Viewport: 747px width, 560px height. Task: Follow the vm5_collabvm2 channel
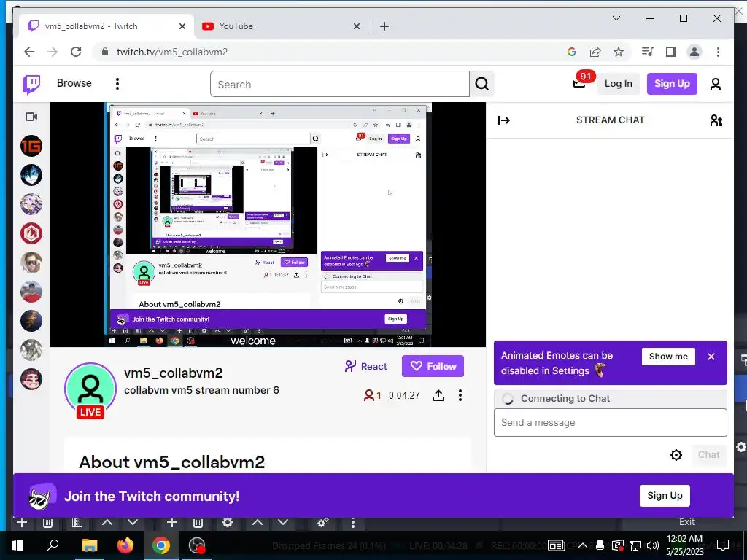pos(433,366)
